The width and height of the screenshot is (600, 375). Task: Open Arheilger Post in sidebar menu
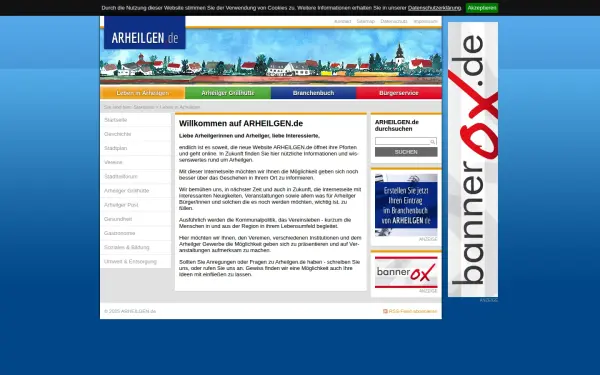(135, 205)
